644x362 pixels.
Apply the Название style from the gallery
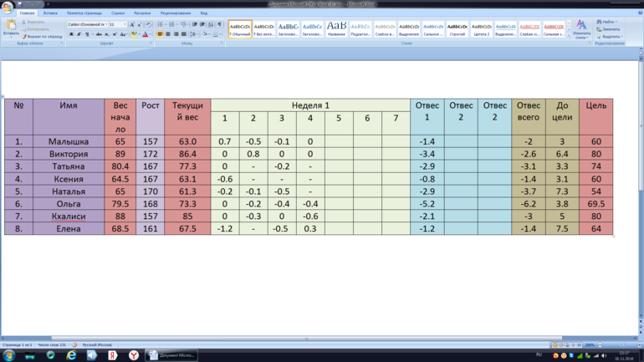[336, 29]
